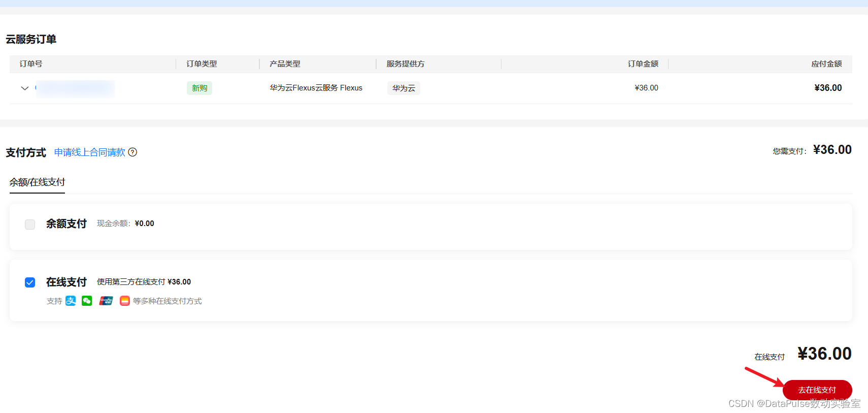Click the 在线支付 option label beside the checkbox
The height and width of the screenshot is (413, 868).
click(66, 282)
